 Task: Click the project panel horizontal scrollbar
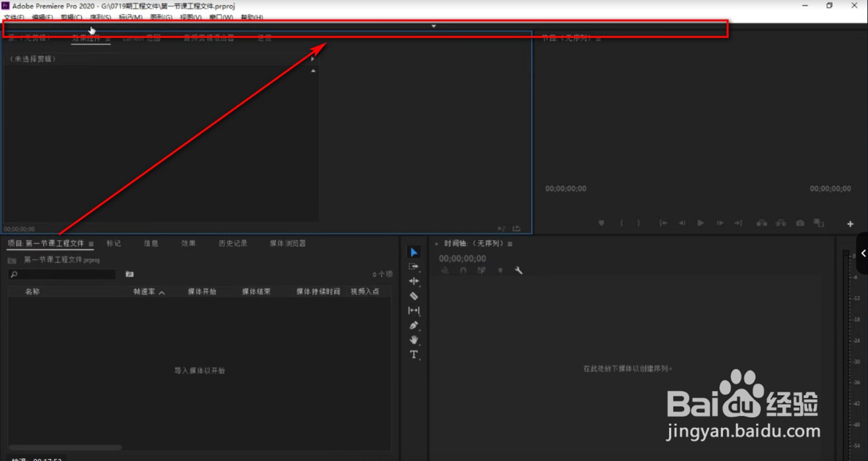pos(65,447)
